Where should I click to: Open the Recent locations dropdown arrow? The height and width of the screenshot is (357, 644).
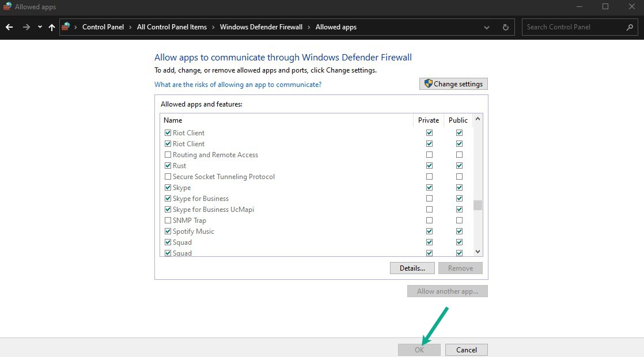click(40, 27)
